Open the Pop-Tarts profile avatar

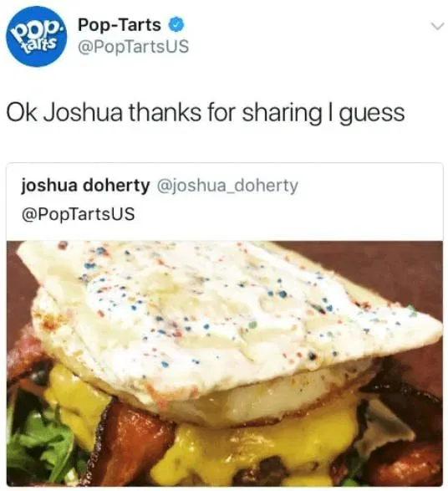coord(37,36)
